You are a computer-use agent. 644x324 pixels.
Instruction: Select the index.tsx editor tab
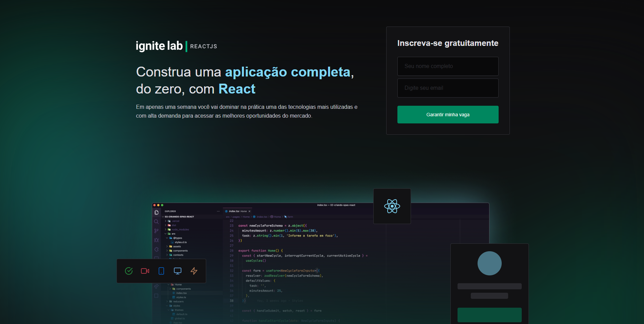237,211
